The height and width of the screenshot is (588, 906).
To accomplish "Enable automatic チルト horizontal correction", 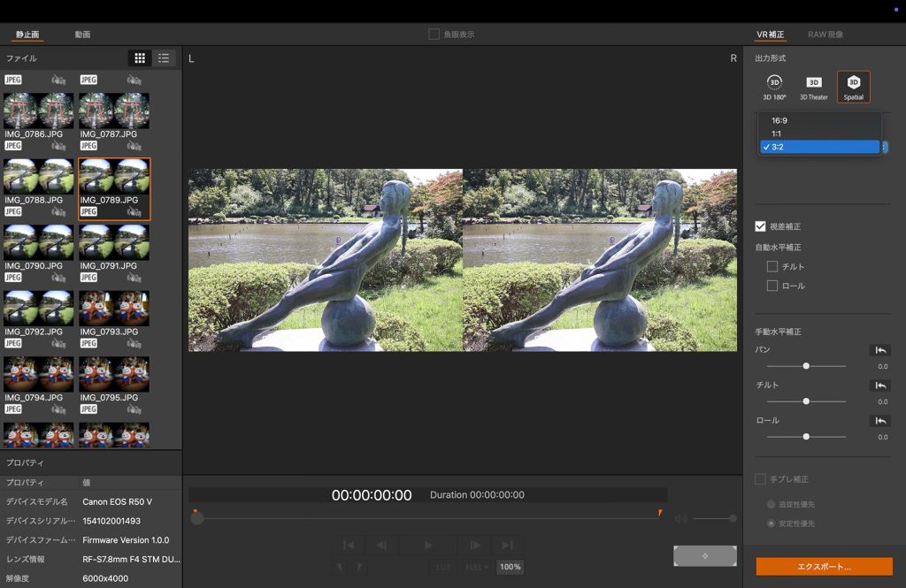I will pos(772,266).
